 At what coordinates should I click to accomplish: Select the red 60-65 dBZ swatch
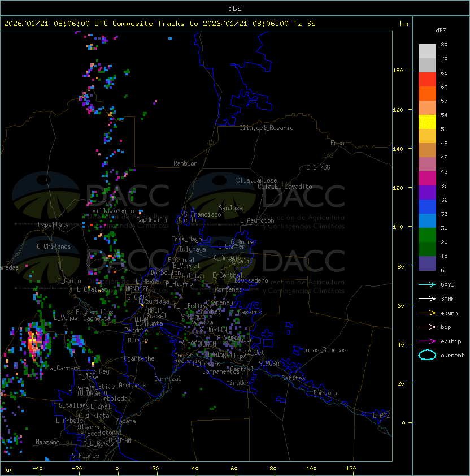427,80
